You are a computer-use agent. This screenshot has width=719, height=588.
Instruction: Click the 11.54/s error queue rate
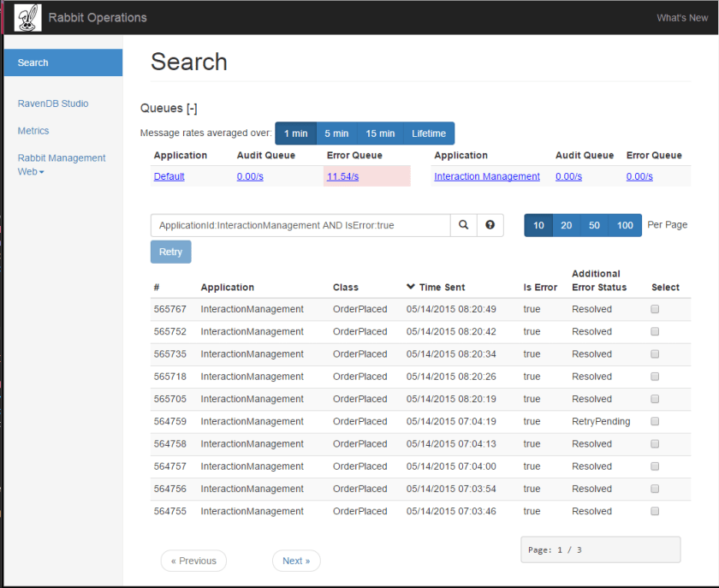tap(342, 176)
